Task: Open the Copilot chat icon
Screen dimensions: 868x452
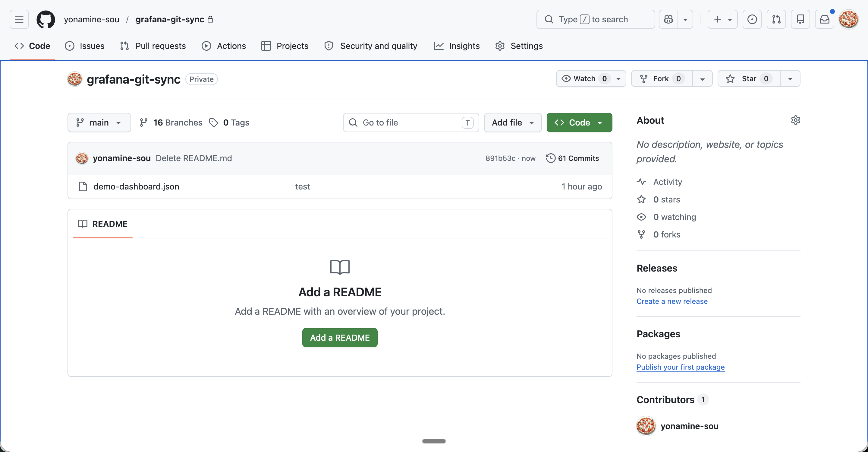Action: [668, 19]
